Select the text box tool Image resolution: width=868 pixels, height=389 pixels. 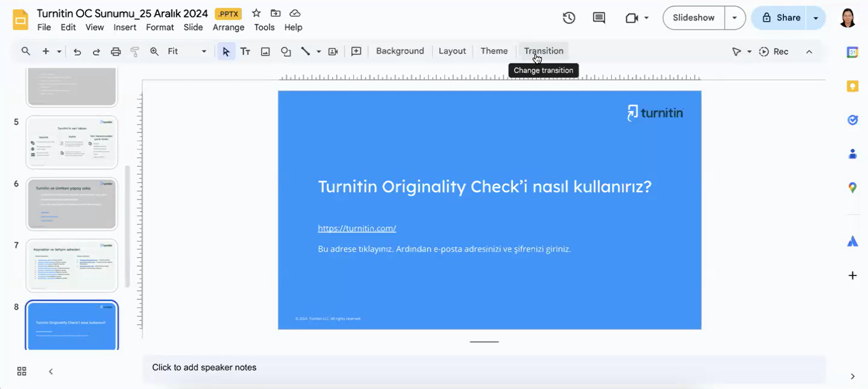[245, 52]
